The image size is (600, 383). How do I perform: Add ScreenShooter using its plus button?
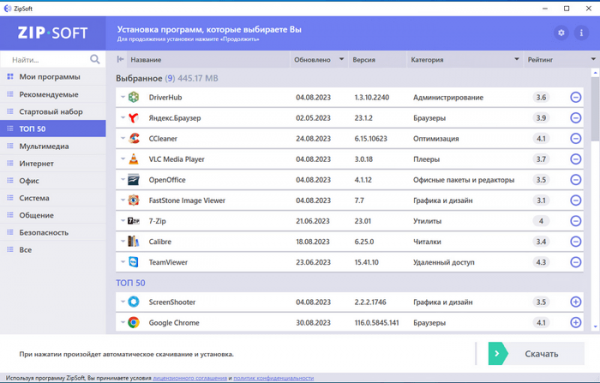point(576,302)
